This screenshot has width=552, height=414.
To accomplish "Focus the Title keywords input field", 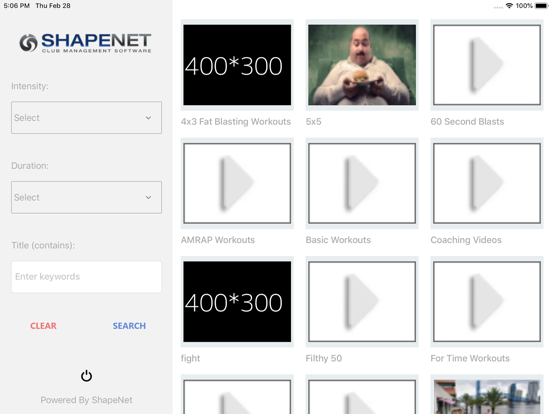I will pos(86,276).
